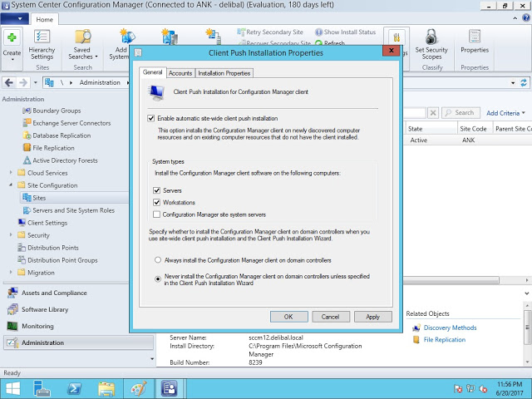Check Configuration Manager site system servers
Image resolution: width=532 pixels, height=399 pixels.
(x=156, y=214)
